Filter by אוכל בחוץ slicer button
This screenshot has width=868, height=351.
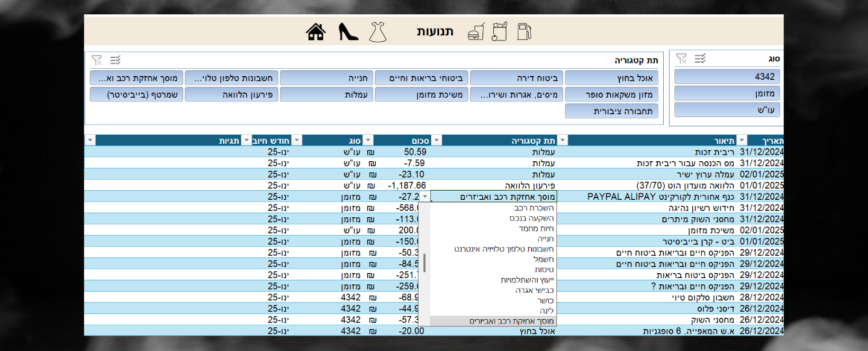pos(611,78)
